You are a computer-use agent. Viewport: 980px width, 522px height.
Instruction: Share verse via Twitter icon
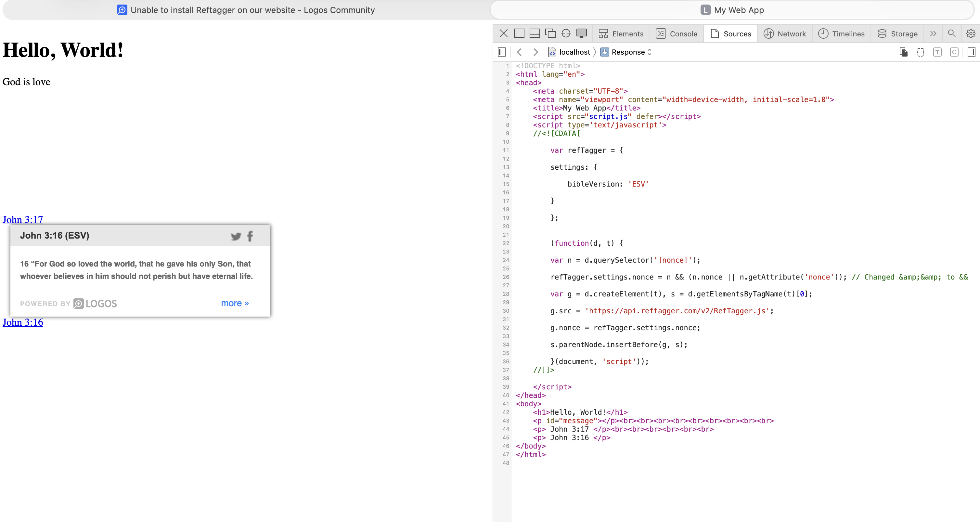tap(236, 236)
